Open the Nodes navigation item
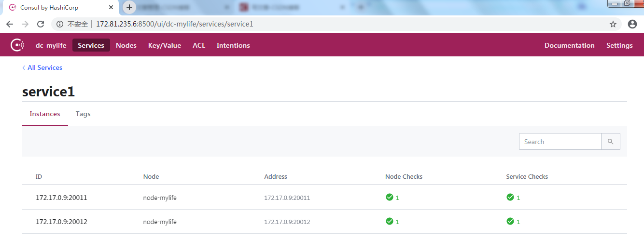644x239 pixels. [126, 45]
